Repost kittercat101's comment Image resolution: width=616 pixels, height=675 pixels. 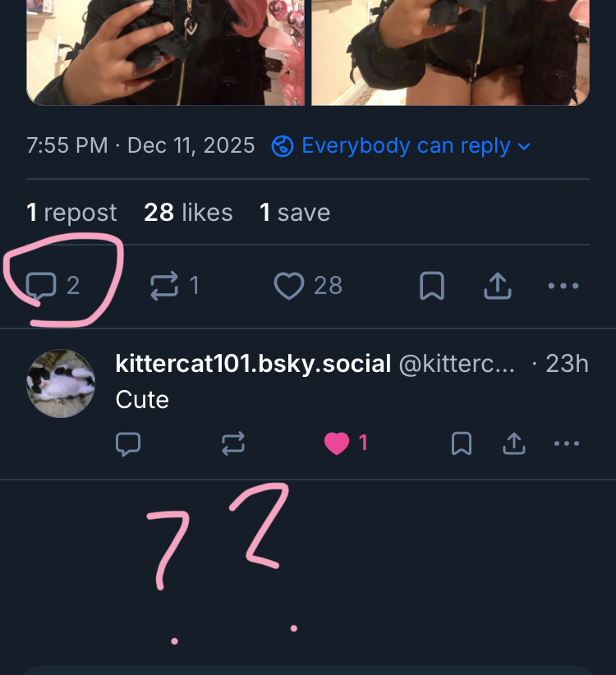233,444
